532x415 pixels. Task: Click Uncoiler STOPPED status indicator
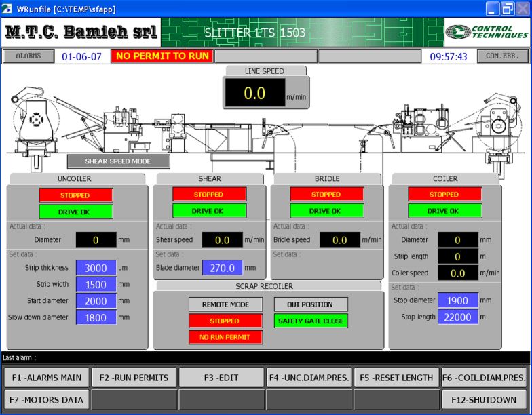pyautogui.click(x=76, y=195)
